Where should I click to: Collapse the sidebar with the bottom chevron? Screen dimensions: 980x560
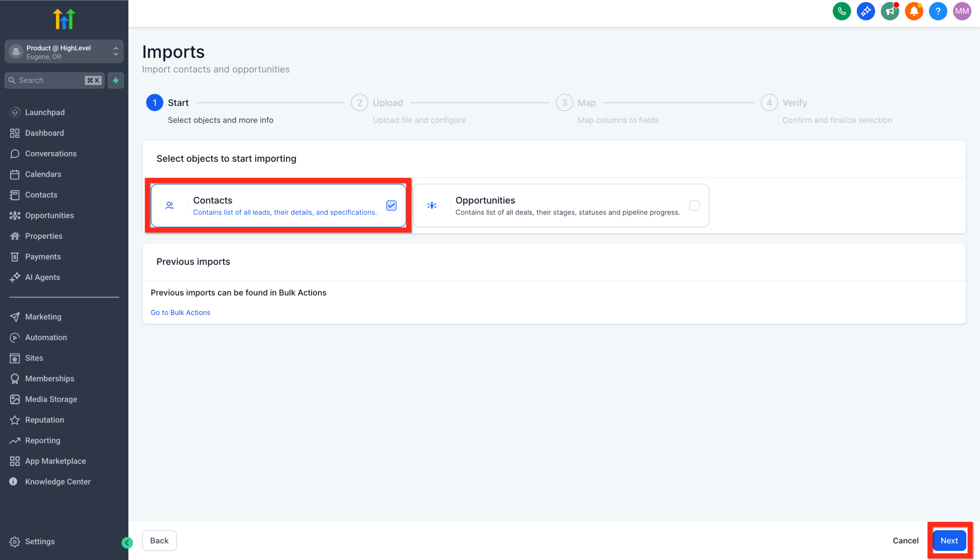[x=127, y=543]
